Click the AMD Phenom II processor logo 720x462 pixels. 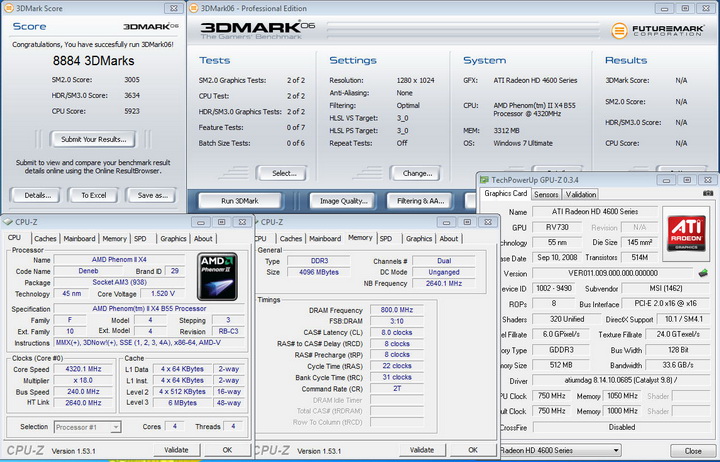coord(217,277)
